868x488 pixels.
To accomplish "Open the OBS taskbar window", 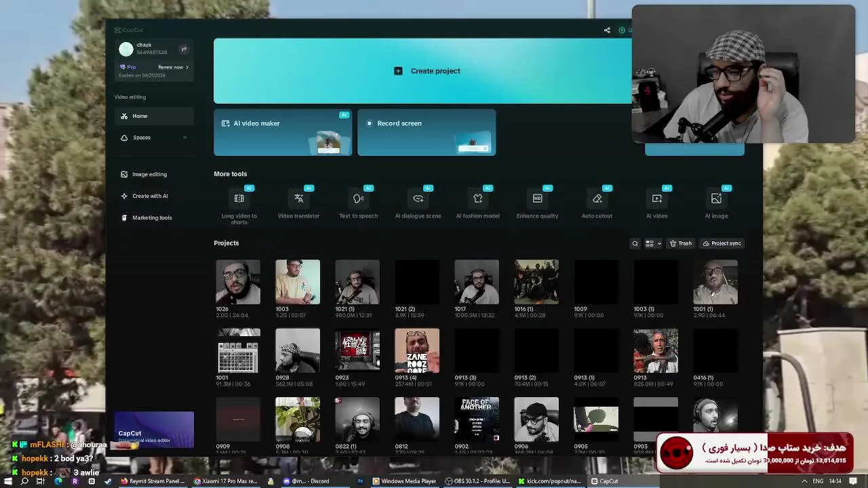I will click(x=477, y=481).
